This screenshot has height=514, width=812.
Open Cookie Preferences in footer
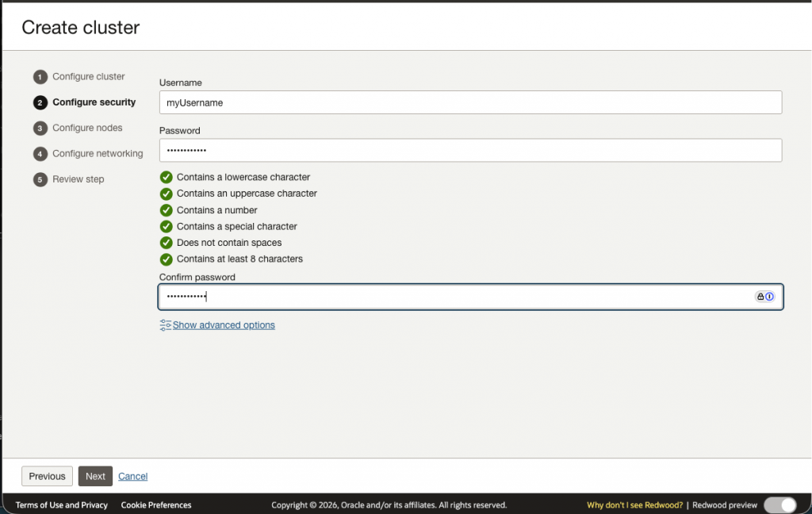[x=156, y=505]
